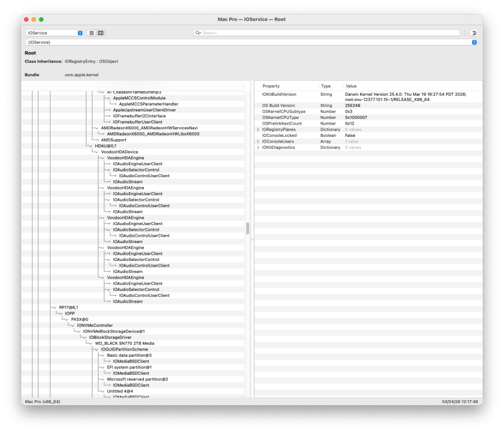
Task: Close the Mac Pro IOService window
Action: tap(27, 19)
